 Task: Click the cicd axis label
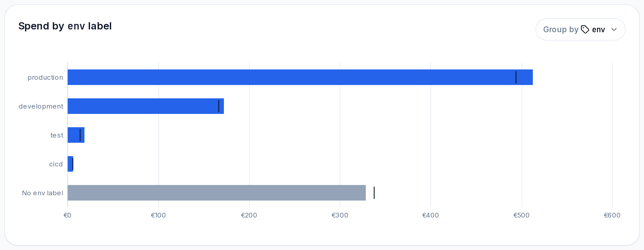(56, 164)
